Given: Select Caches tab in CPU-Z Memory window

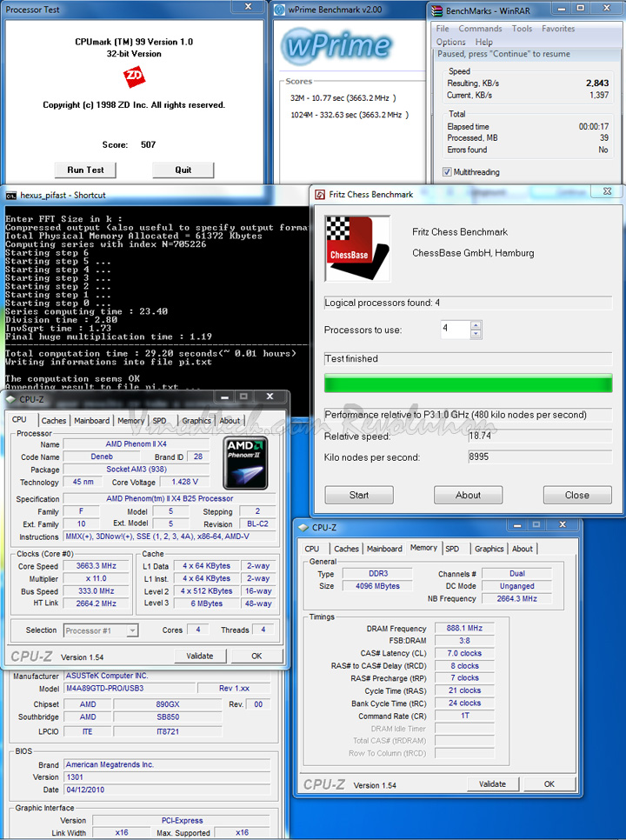Looking at the screenshot, I should point(346,549).
